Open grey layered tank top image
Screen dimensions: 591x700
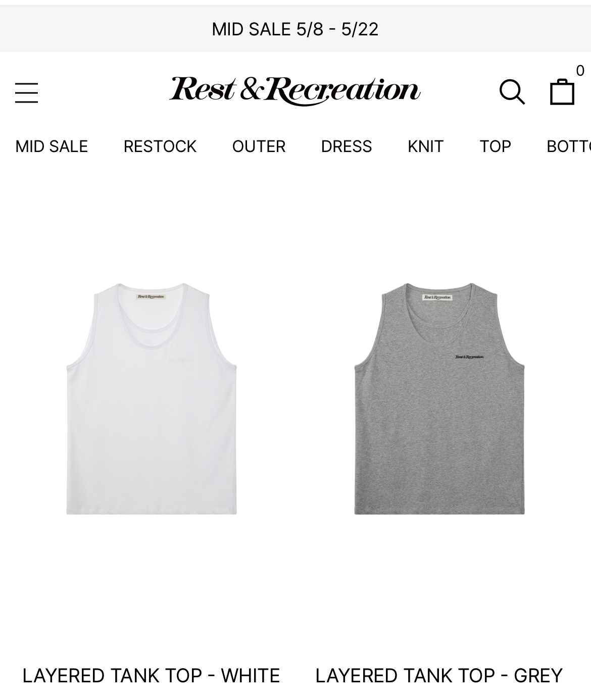(439, 399)
